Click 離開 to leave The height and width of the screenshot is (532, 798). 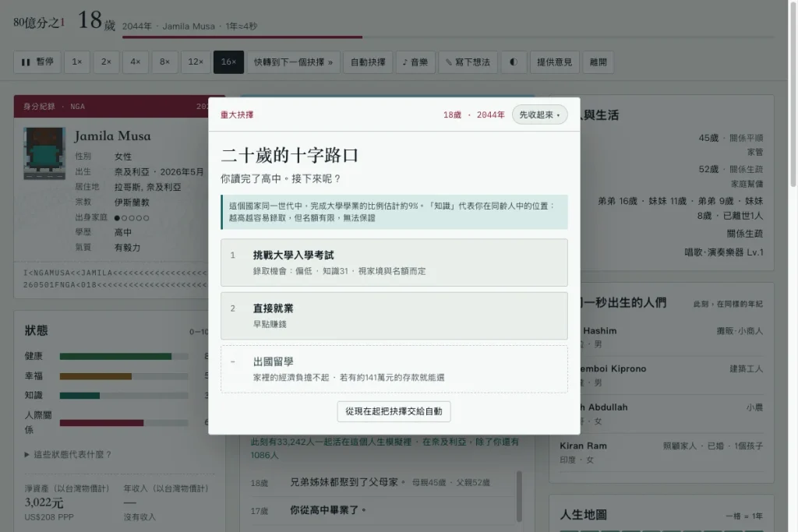(x=598, y=62)
